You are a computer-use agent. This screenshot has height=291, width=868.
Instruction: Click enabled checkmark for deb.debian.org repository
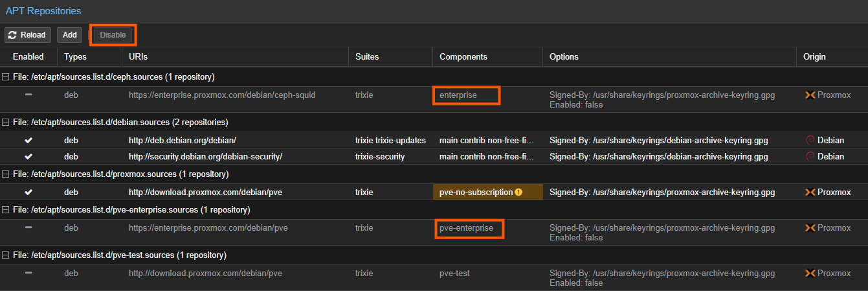click(28, 140)
